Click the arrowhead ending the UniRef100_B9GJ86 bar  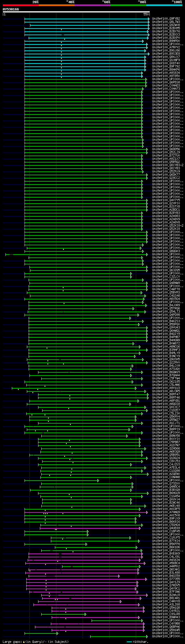click(x=145, y=50)
